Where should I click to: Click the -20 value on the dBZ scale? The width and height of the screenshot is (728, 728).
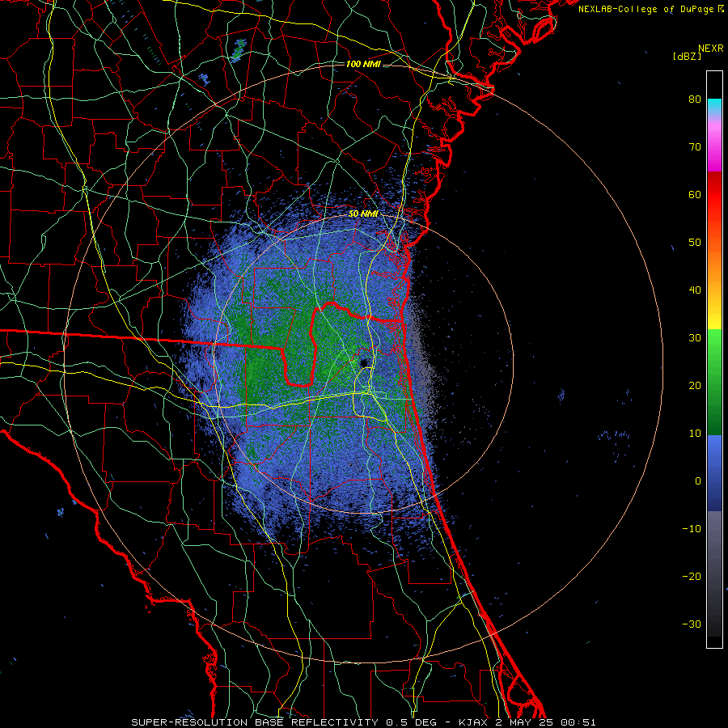(692, 576)
